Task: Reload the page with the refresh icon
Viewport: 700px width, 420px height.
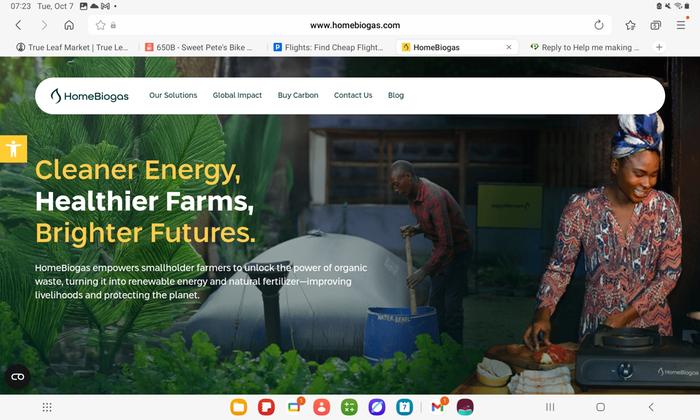Action: [x=599, y=25]
